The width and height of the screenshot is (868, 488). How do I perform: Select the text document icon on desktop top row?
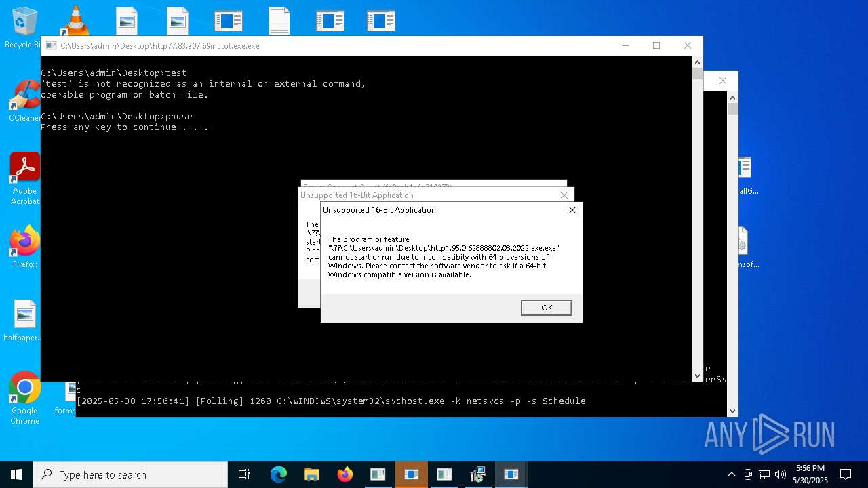279,20
